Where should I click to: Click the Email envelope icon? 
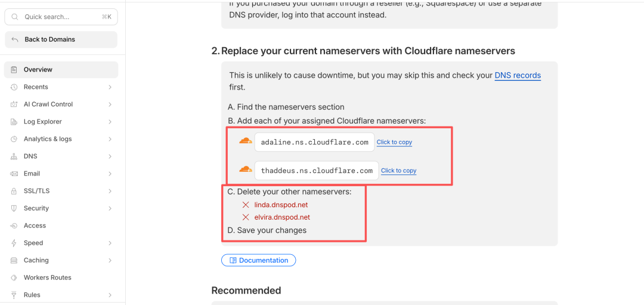[x=14, y=174]
